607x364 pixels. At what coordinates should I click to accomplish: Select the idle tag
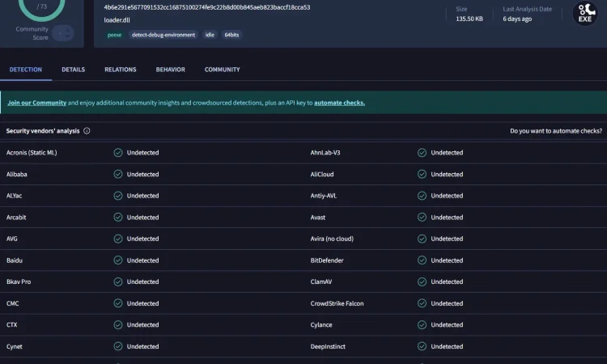210,35
